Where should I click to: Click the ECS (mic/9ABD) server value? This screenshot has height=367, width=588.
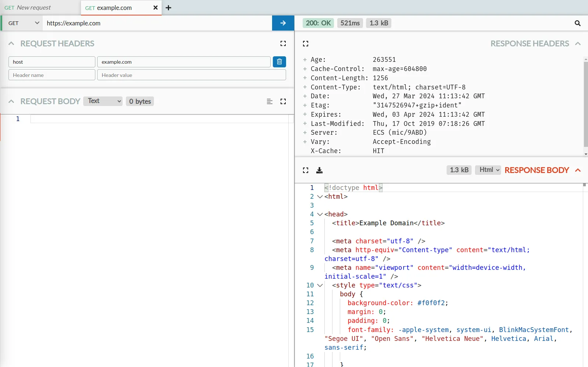(400, 133)
